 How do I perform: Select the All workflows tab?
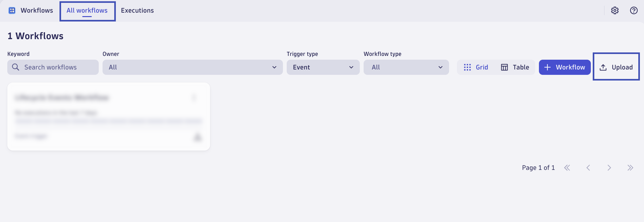coord(87,10)
